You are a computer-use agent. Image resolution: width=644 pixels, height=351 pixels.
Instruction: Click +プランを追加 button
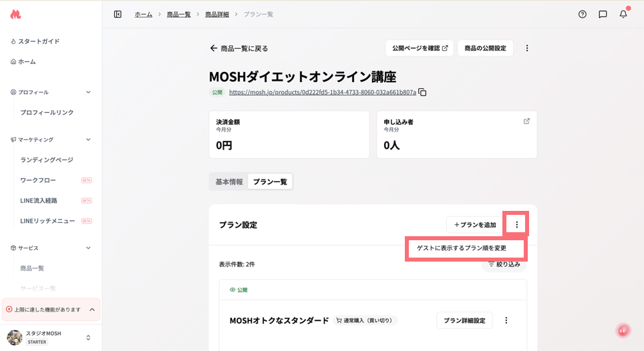pos(475,225)
